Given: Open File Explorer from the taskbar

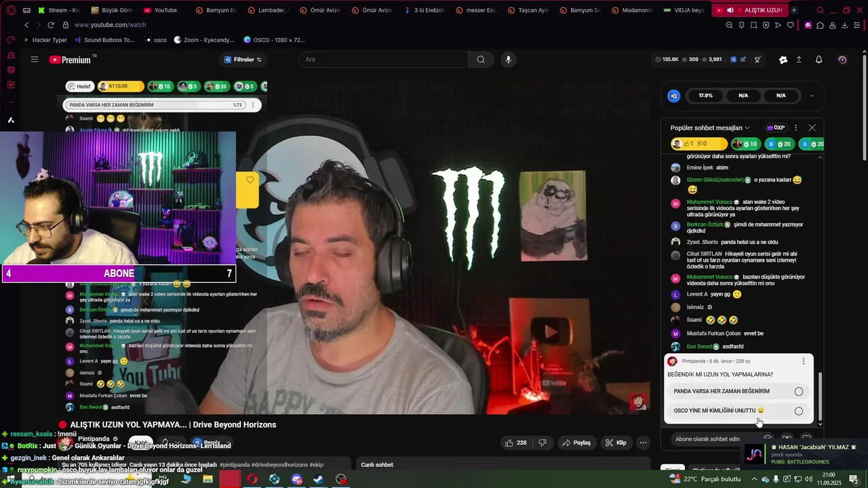Looking at the screenshot, I should (208, 479).
